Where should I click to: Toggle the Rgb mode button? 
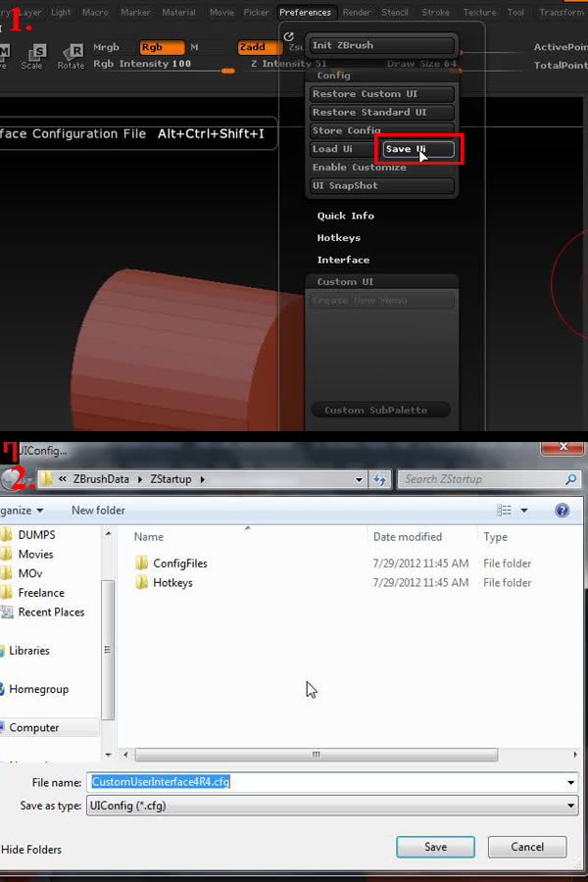162,47
